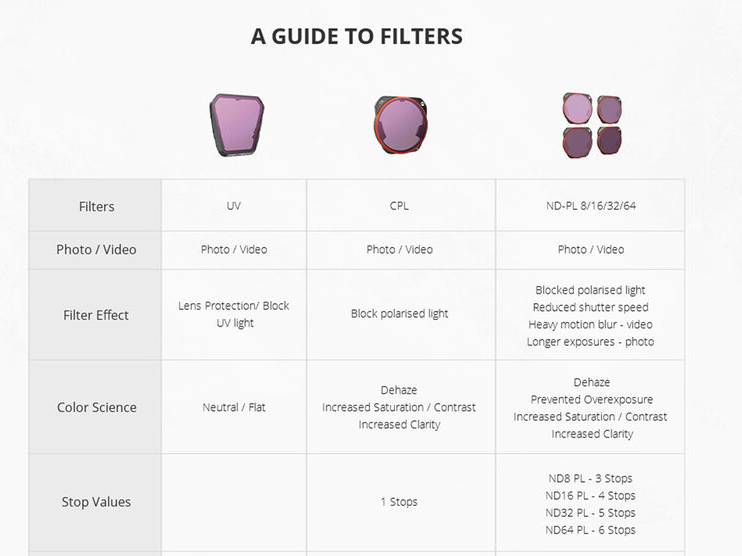This screenshot has height=556, width=742.
Task: Click 'ND64 PL - 6 Stops' text
Action: (590, 530)
